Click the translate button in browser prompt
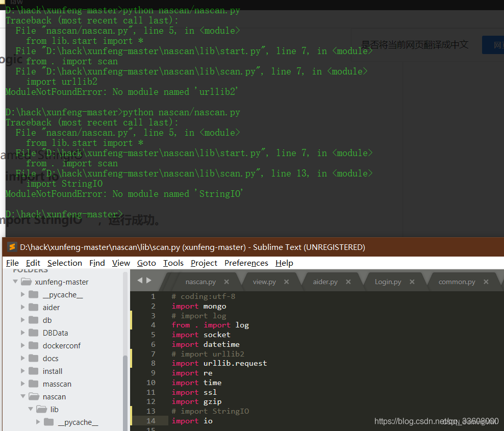 click(493, 45)
